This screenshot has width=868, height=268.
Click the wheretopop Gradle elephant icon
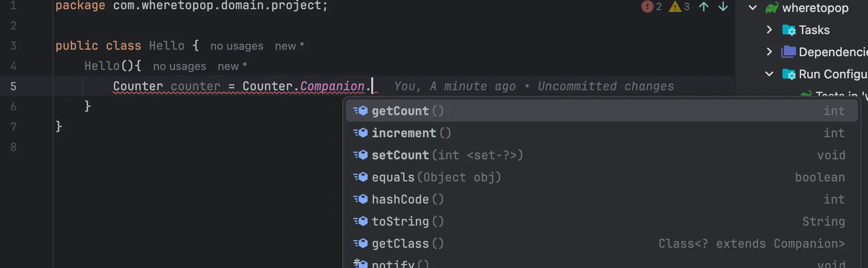pos(772,8)
